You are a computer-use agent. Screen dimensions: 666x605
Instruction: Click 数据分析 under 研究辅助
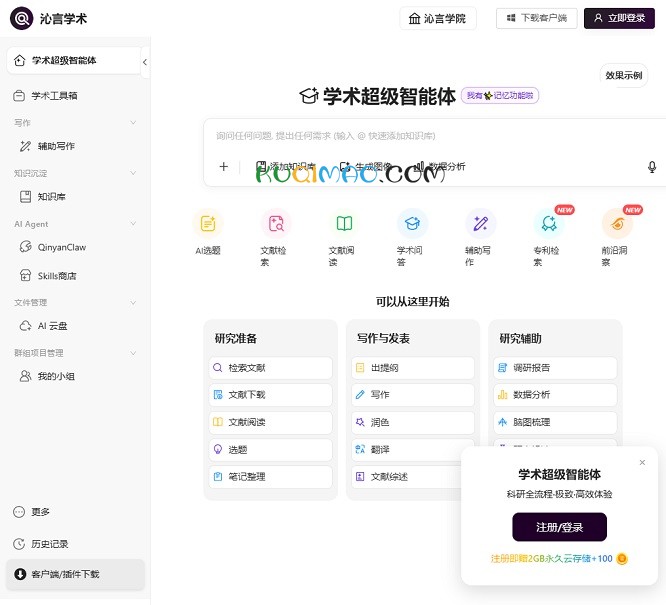point(555,395)
